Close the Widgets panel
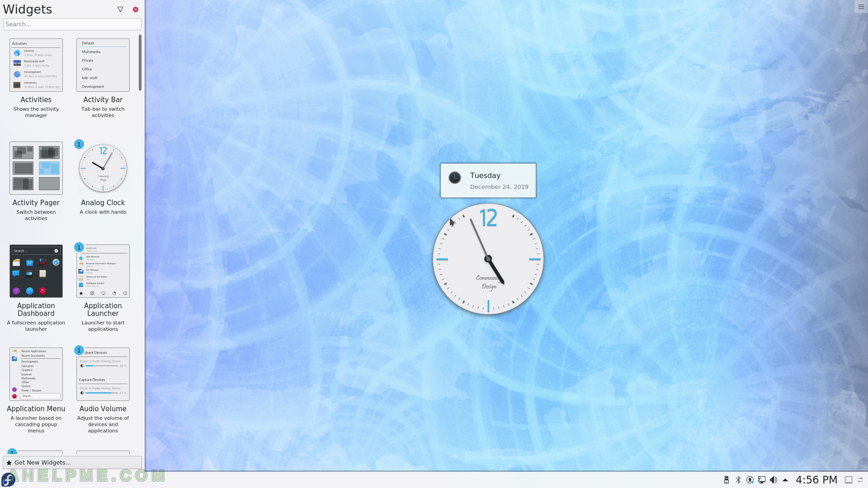This screenshot has width=868, height=488. 136,9
